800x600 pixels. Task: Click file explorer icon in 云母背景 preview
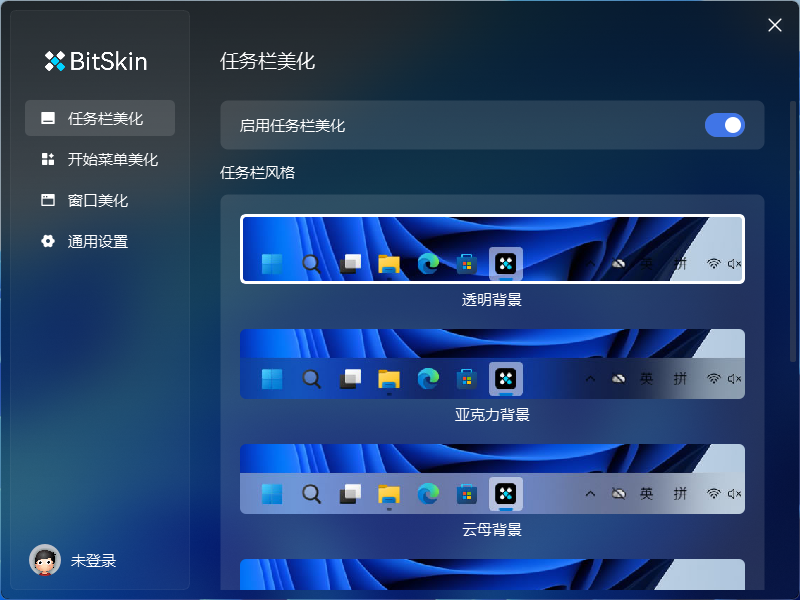[389, 494]
